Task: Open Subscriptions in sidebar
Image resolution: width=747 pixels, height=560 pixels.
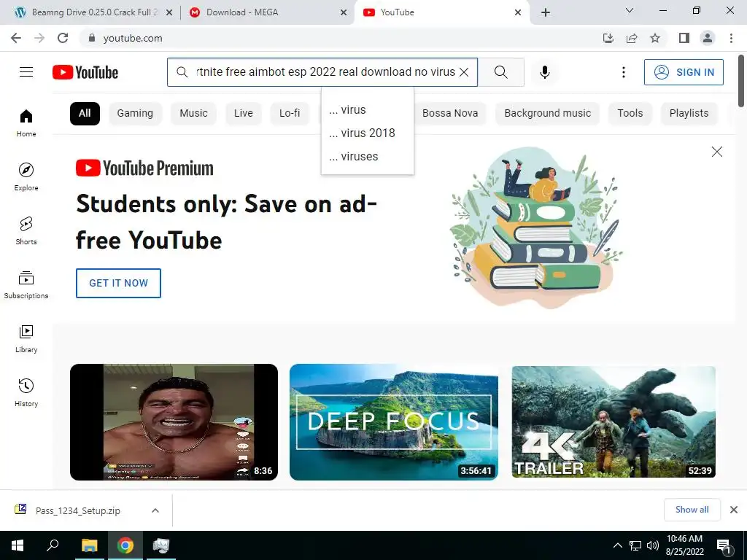Action: 26,285
